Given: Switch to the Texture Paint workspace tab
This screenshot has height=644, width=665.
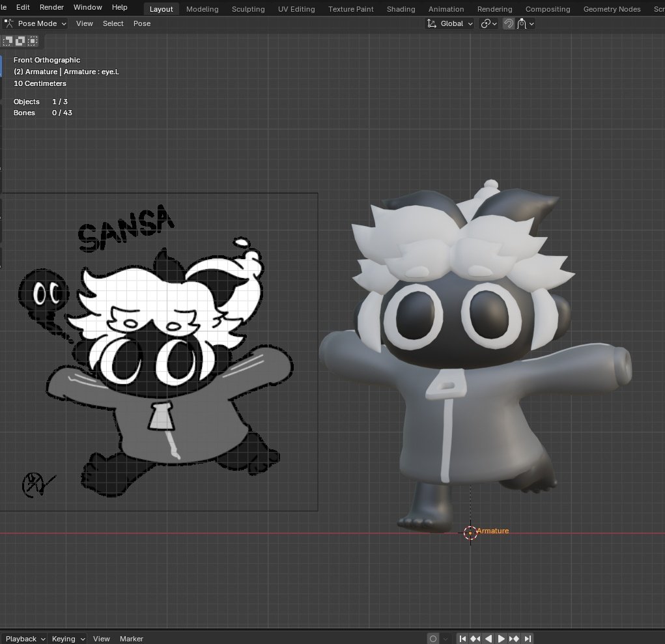Looking at the screenshot, I should (350, 9).
